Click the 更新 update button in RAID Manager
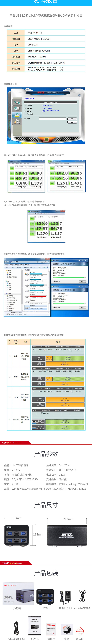 click(72, 122)
